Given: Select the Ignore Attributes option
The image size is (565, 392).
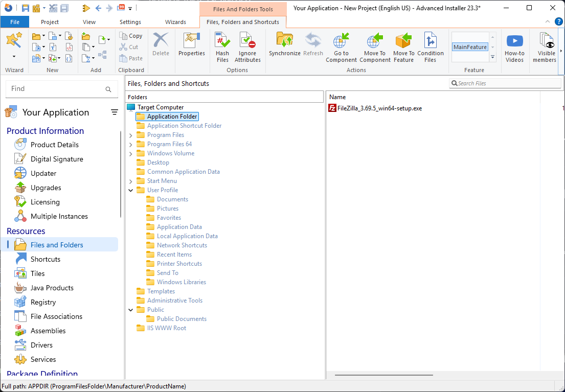Looking at the screenshot, I should pos(247,46).
